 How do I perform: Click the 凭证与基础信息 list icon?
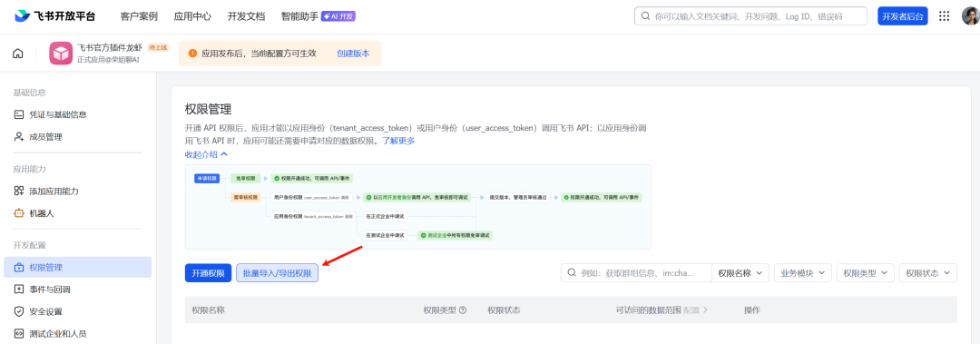[x=19, y=114]
